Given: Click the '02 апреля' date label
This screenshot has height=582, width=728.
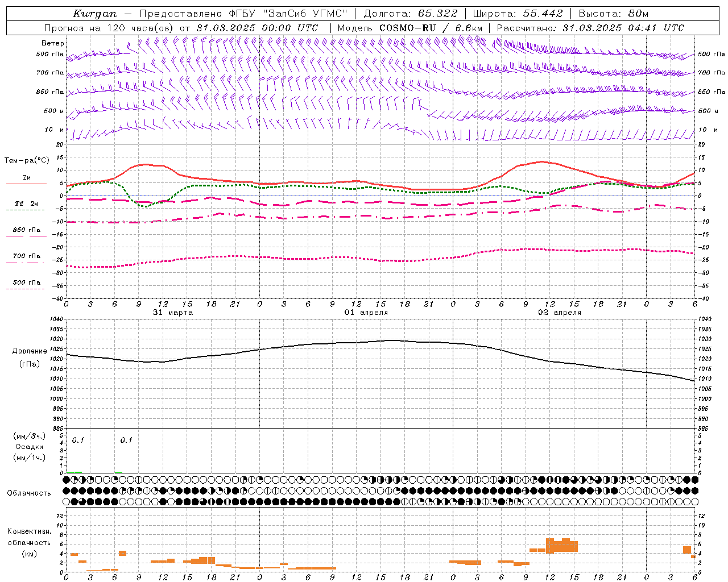Looking at the screenshot, I should click(x=560, y=313).
